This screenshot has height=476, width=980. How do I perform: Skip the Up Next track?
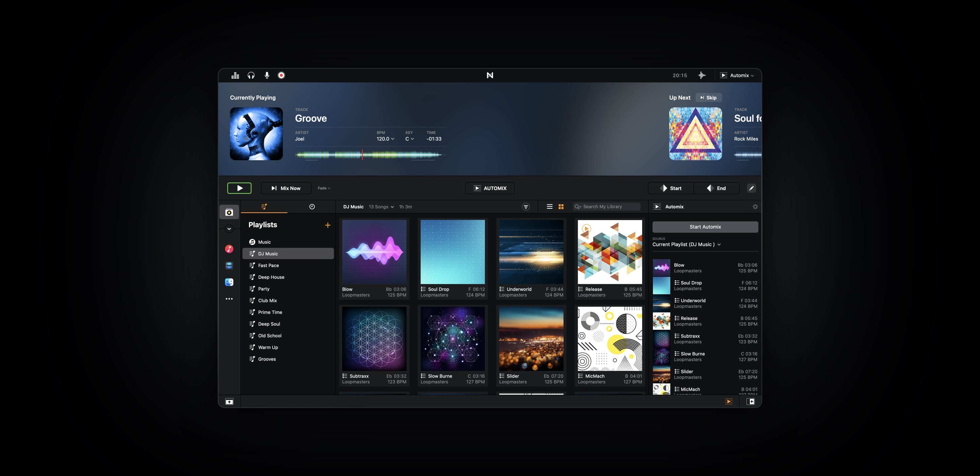click(x=708, y=97)
